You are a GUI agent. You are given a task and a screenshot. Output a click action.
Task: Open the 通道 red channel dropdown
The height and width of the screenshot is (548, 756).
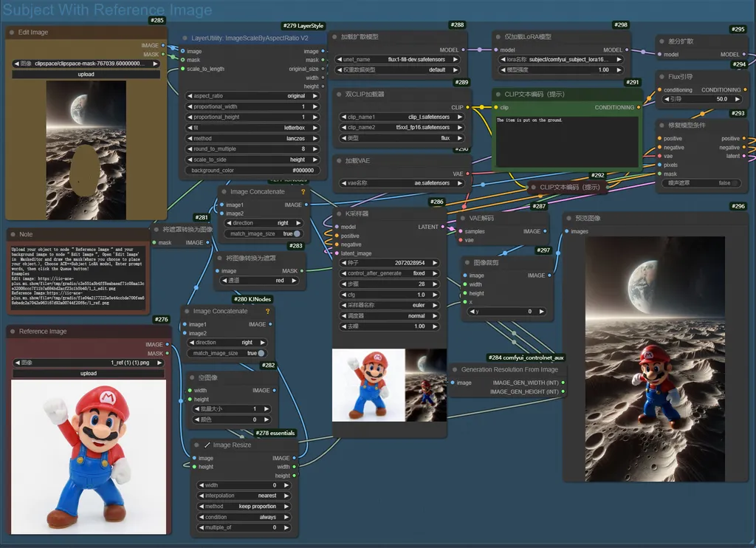click(x=259, y=281)
